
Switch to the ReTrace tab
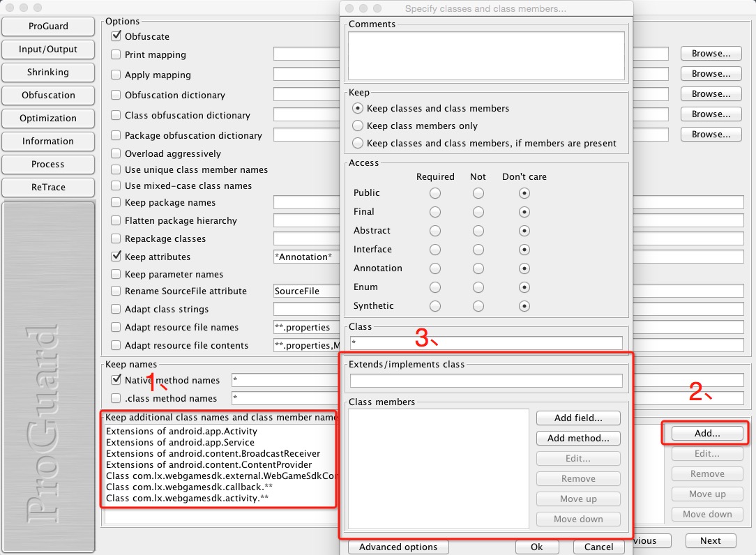[x=47, y=187]
